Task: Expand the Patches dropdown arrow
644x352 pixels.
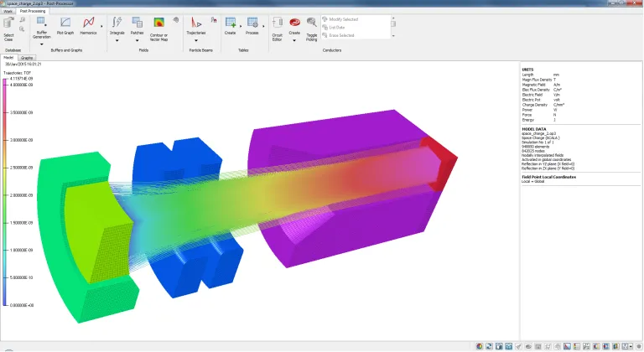Action: tap(137, 39)
